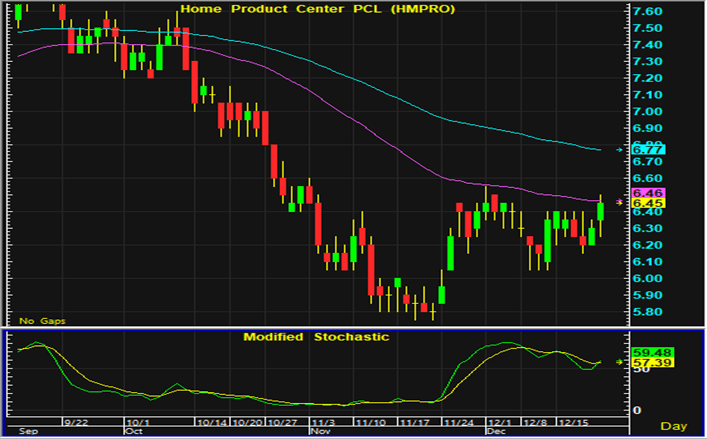Select the 11/24 date on the time axis
This screenshot has width=707, height=439.
click(460, 423)
